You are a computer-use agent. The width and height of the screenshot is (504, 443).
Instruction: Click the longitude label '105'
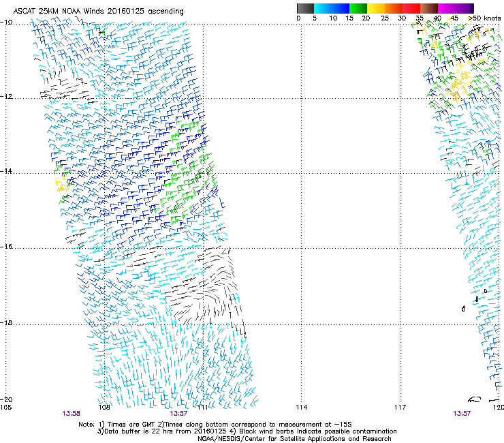point(5,408)
